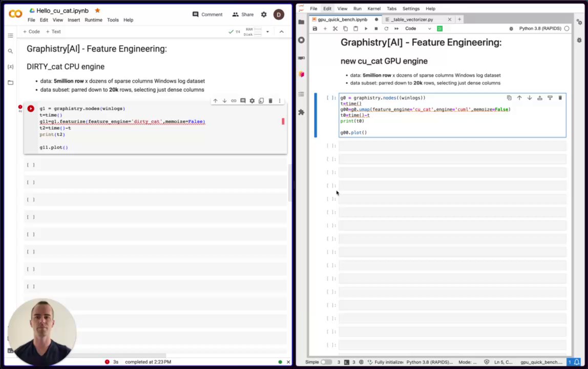The width and height of the screenshot is (588, 369).
Task: Run the Colab code cell
Action: (x=31, y=109)
